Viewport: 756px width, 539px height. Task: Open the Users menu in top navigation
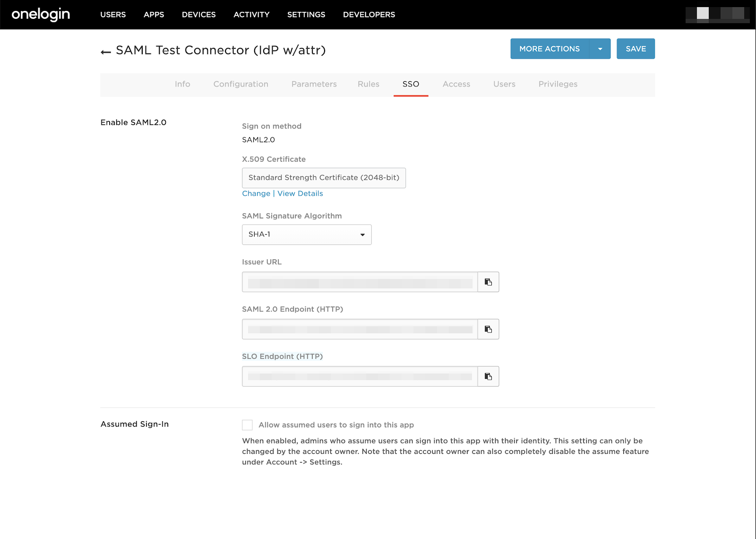(x=113, y=15)
